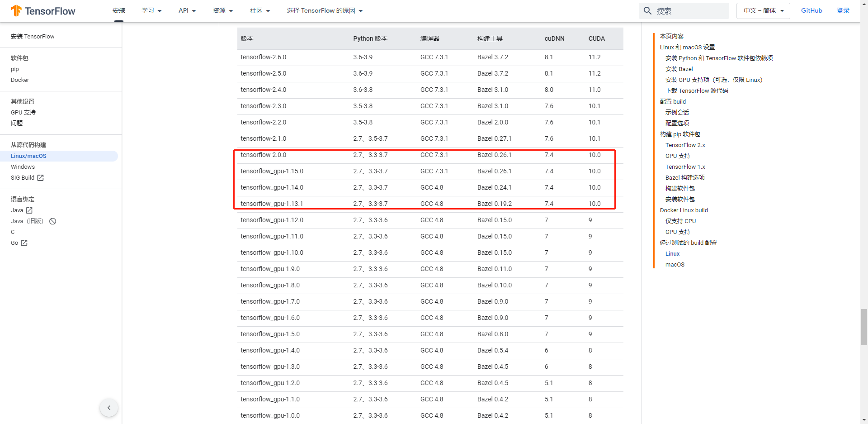The width and height of the screenshot is (868, 424).
Task: Open the 问题 sidebar entry
Action: (17, 124)
